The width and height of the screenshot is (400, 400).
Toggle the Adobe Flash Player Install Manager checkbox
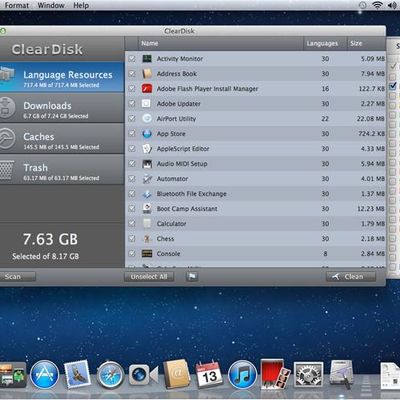132,89
